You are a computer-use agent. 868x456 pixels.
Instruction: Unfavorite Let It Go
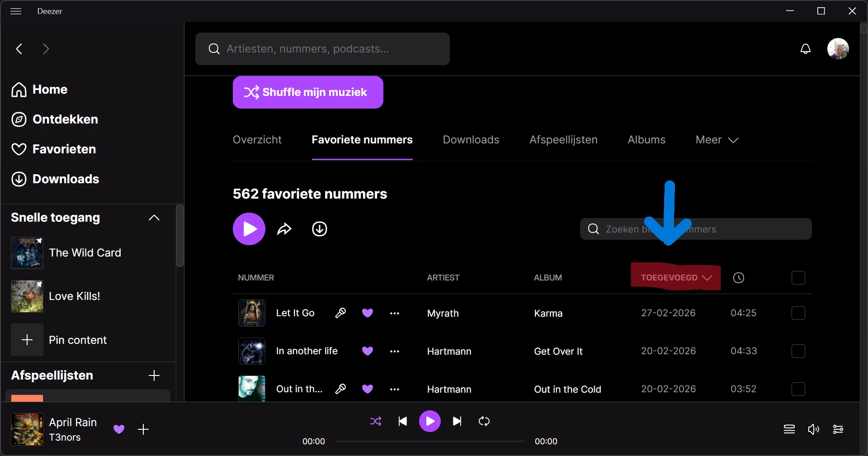click(x=368, y=313)
